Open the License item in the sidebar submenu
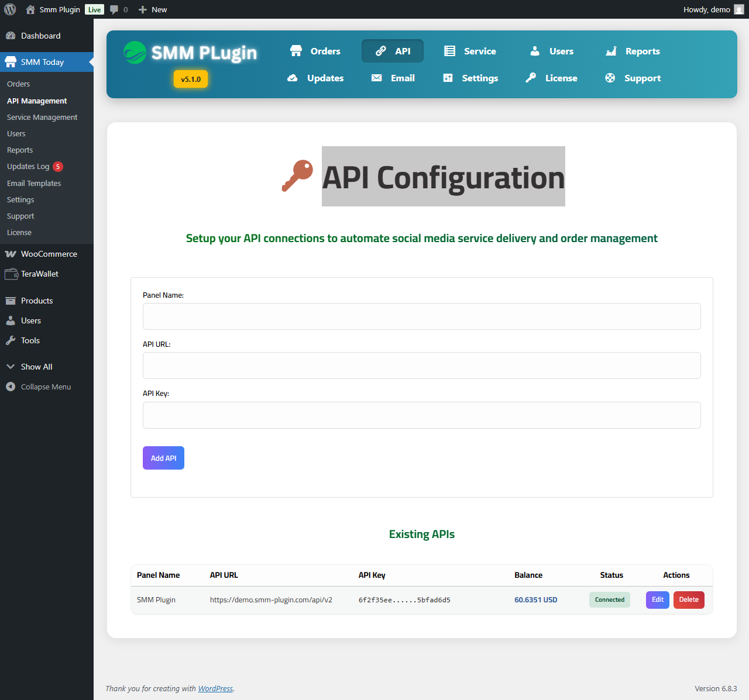This screenshot has width=749, height=700. pos(19,232)
